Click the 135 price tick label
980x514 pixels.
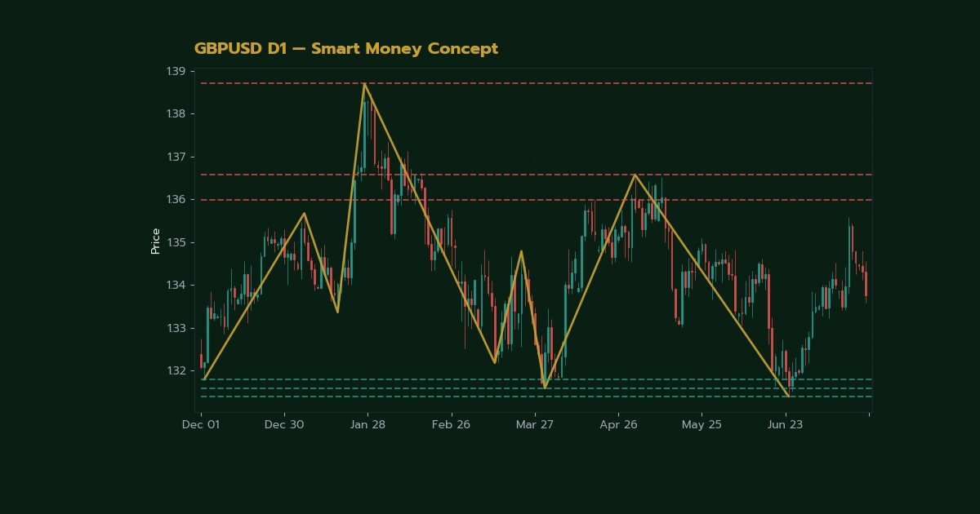176,242
